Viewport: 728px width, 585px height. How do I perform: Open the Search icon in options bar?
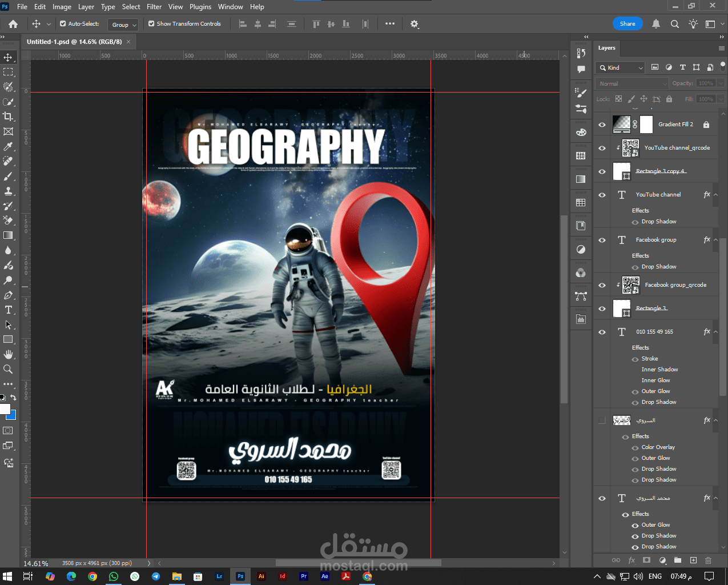coord(674,24)
